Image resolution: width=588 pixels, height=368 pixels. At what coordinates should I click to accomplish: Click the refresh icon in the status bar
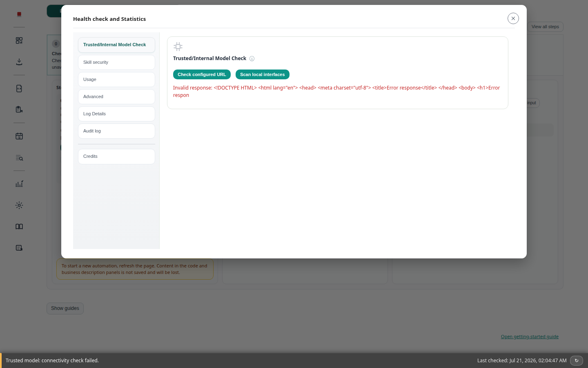[577, 360]
